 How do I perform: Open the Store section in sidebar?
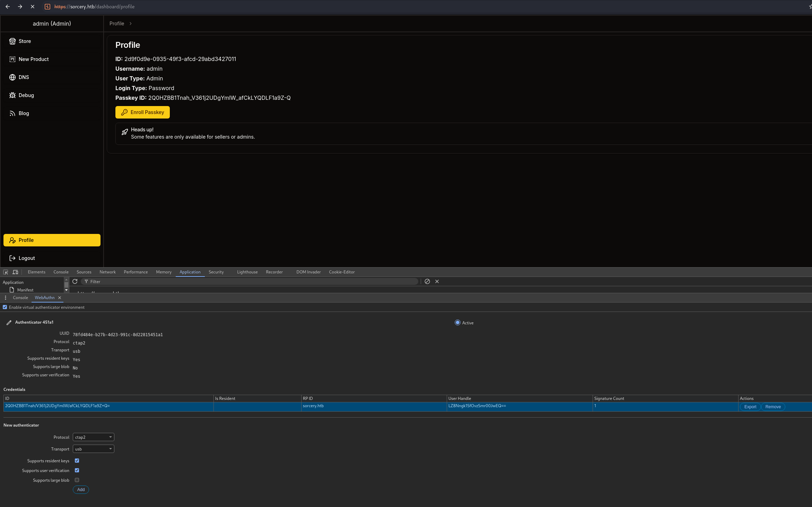[x=24, y=41]
